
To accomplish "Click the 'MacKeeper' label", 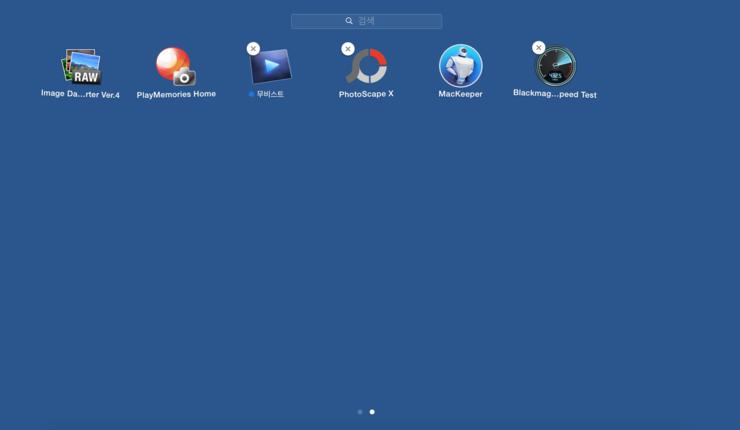I will tap(461, 94).
